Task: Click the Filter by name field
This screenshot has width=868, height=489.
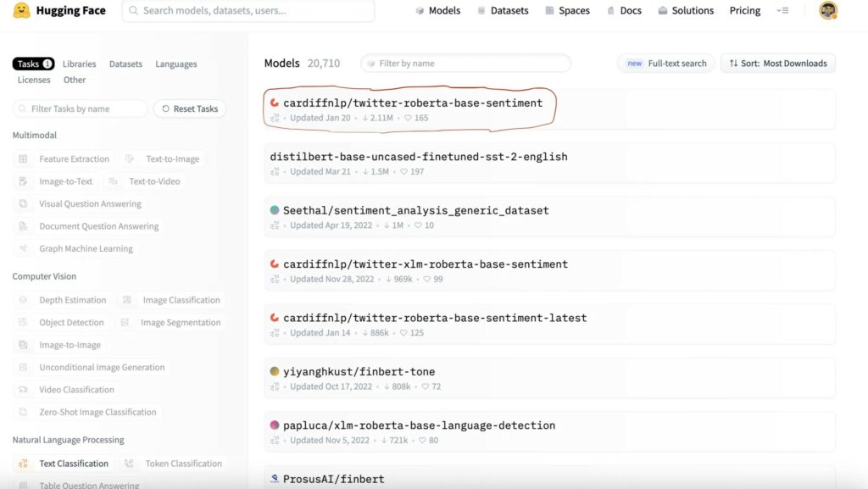Action: point(466,64)
